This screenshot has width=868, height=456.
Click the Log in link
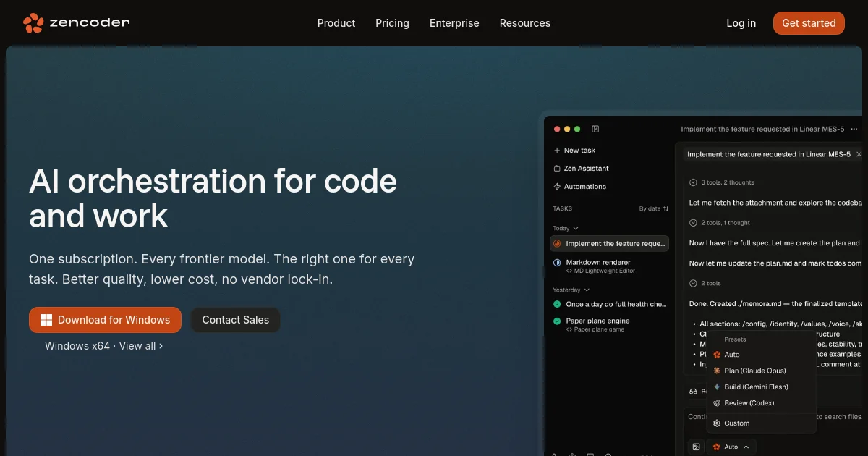741,23
